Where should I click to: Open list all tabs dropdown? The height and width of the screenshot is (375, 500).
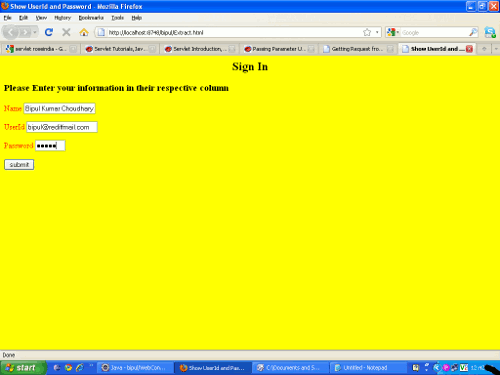coord(496,49)
